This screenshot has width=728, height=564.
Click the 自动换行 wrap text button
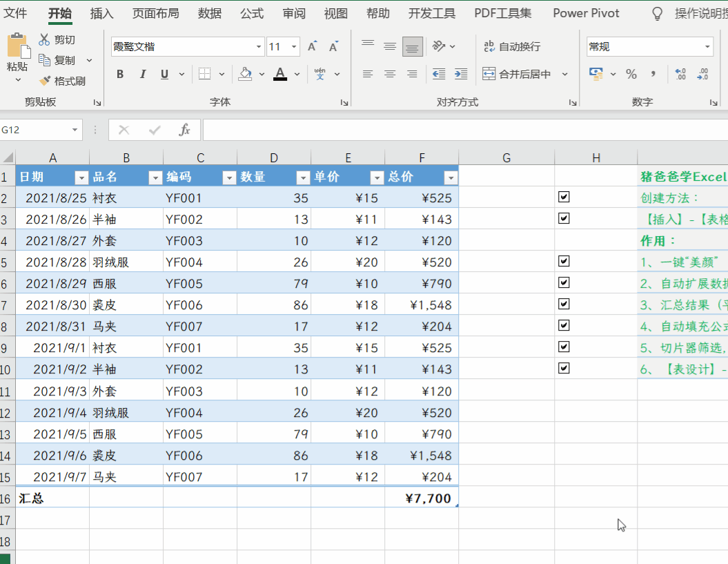tap(512, 46)
